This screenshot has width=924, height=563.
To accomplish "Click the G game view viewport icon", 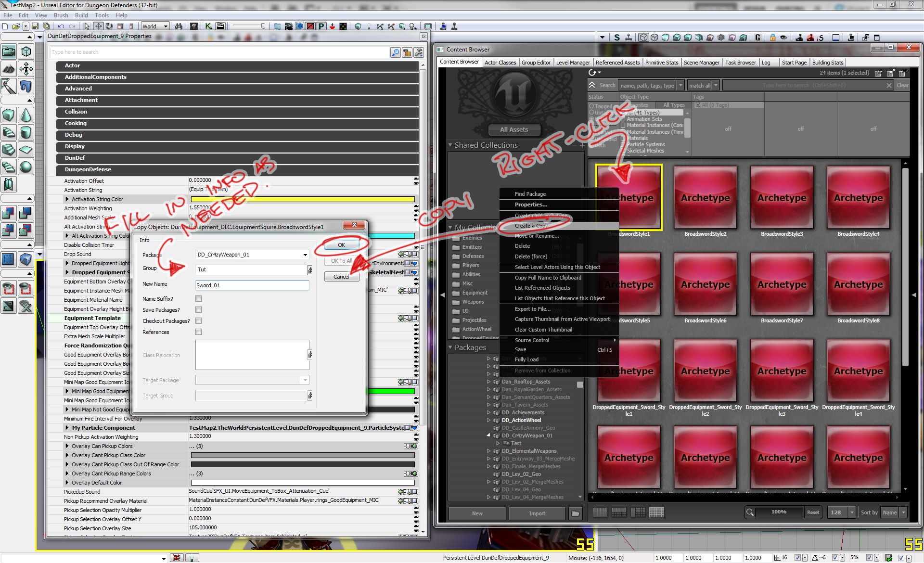I will (x=757, y=38).
